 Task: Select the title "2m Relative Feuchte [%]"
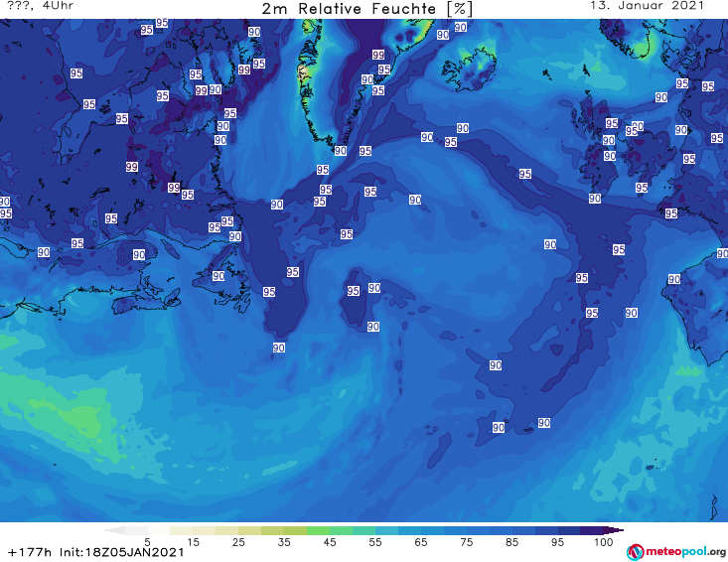[366, 8]
